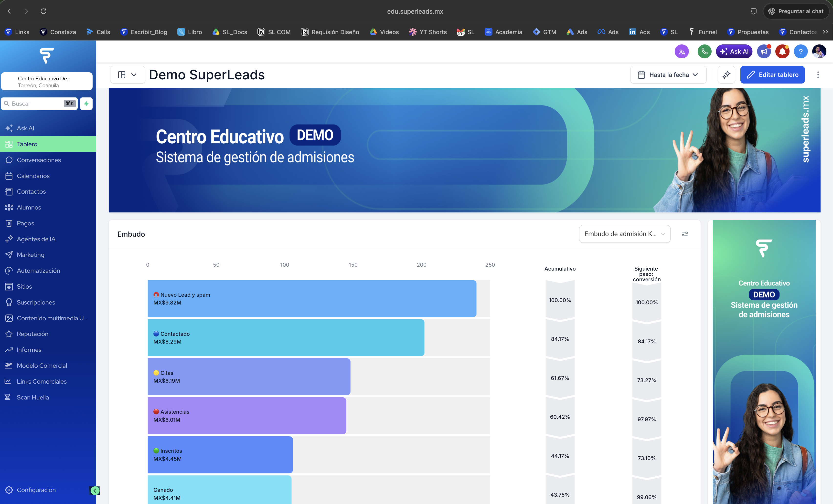Open the Centro Educativo account switcher
The height and width of the screenshot is (504, 833).
pos(47,82)
